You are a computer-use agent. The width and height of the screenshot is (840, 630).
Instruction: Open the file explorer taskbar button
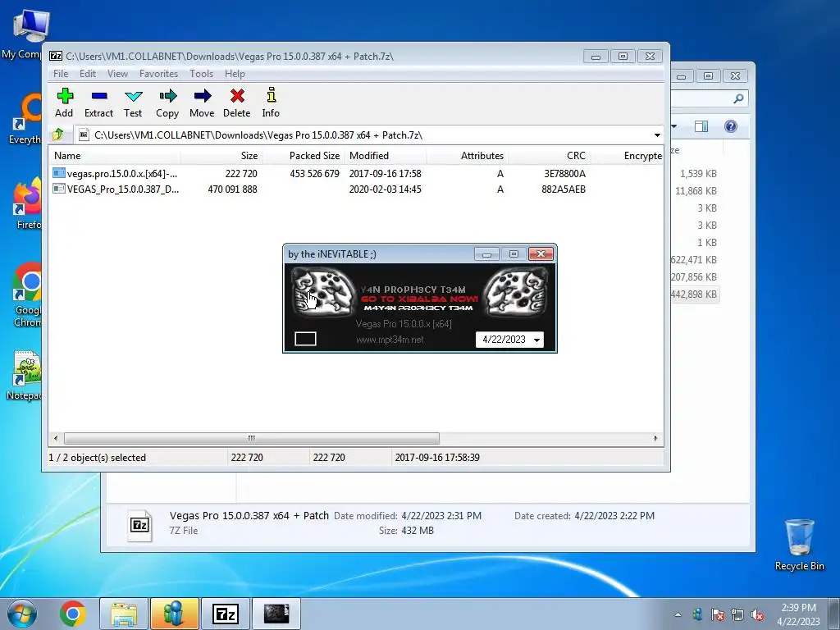(125, 614)
